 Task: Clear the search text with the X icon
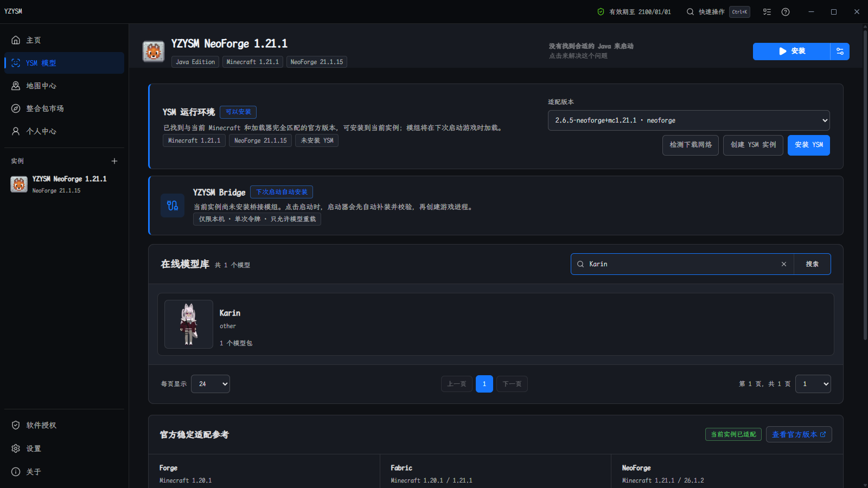(784, 264)
